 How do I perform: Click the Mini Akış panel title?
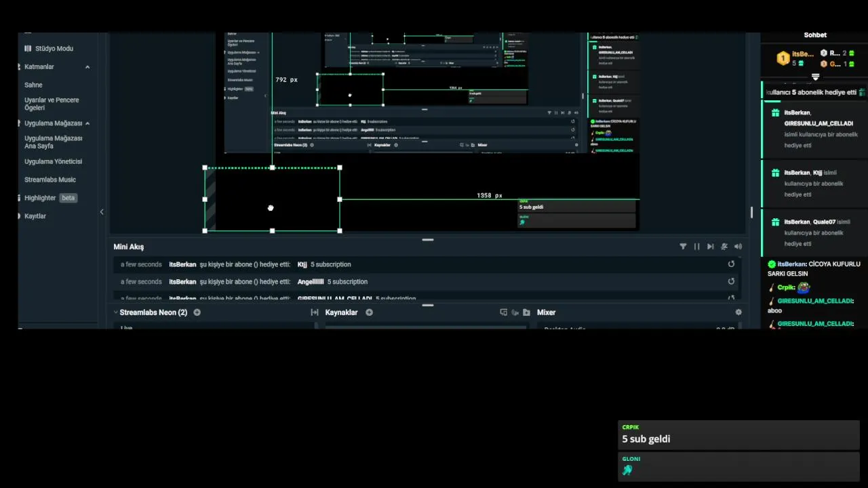click(x=129, y=247)
